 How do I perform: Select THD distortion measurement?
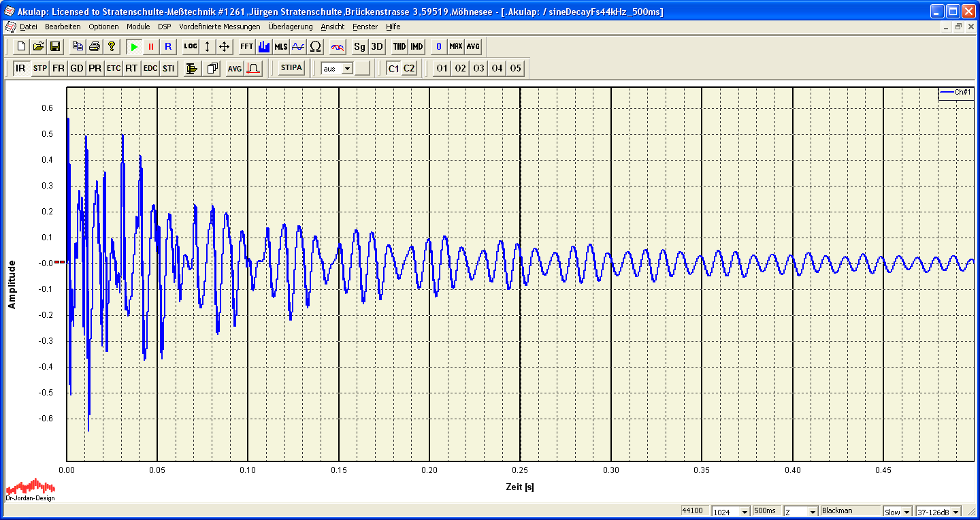pyautogui.click(x=399, y=47)
